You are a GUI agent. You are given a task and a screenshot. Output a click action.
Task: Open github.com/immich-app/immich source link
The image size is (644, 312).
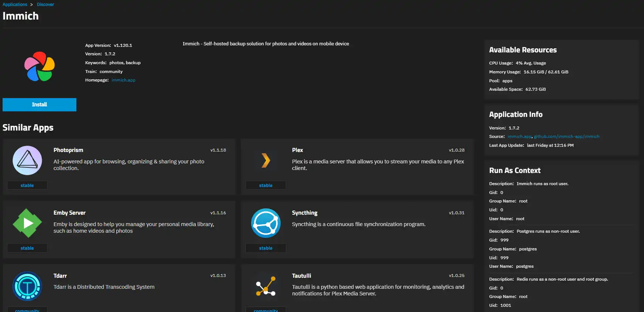tap(566, 136)
